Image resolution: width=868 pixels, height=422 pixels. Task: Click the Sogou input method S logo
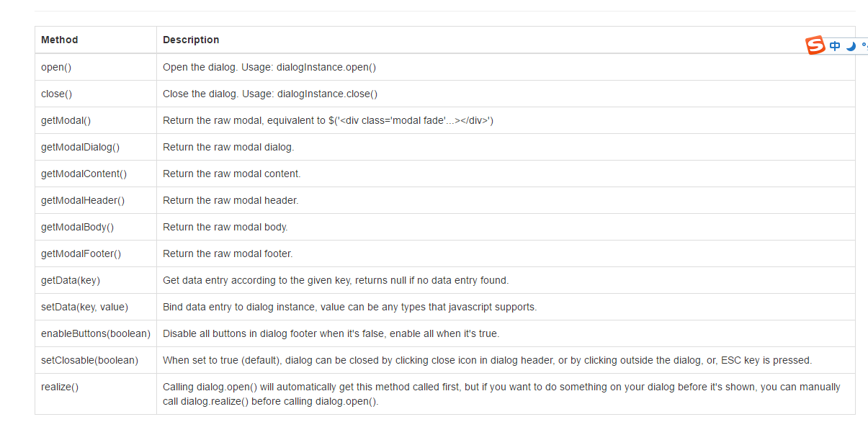(x=815, y=45)
